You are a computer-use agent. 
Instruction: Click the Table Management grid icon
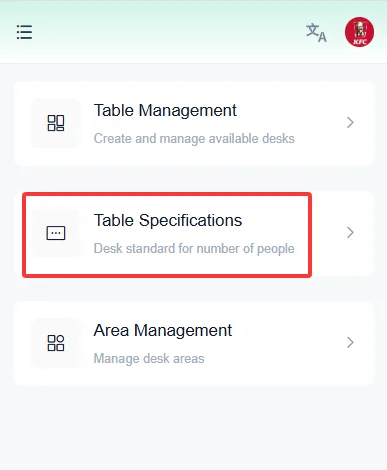(56, 123)
